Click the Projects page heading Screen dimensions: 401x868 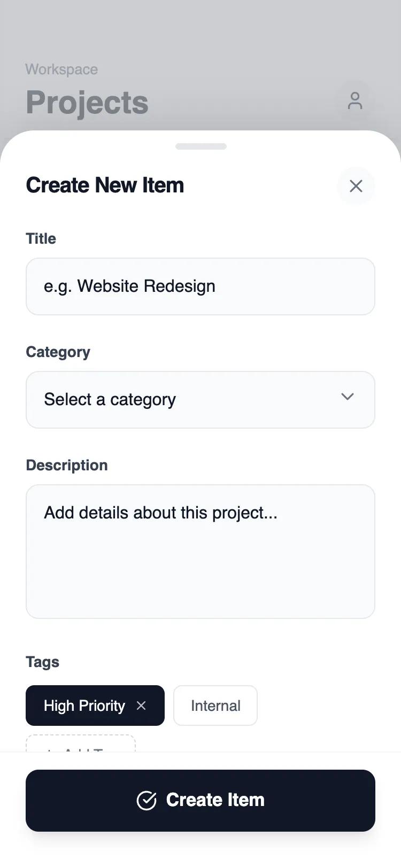tap(87, 103)
